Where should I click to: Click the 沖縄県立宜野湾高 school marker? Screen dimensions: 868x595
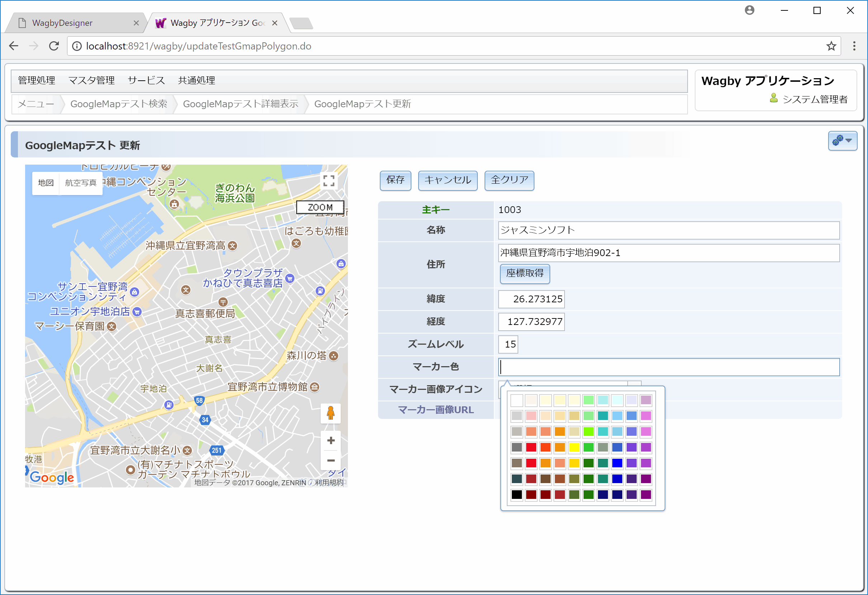pyautogui.click(x=232, y=246)
